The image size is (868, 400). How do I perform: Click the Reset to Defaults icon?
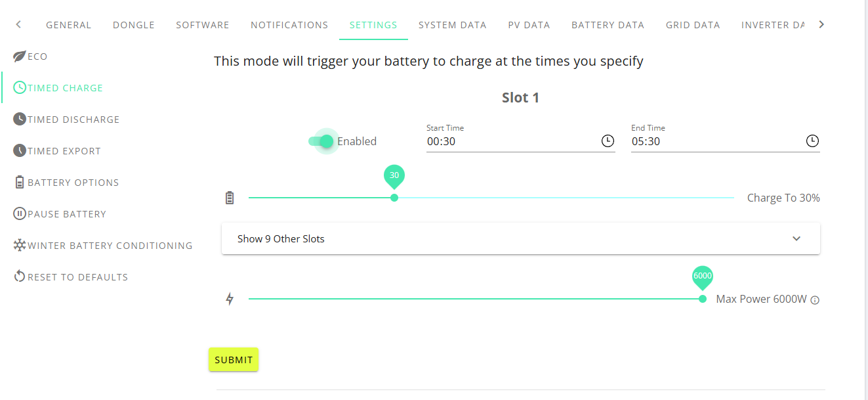click(x=20, y=277)
